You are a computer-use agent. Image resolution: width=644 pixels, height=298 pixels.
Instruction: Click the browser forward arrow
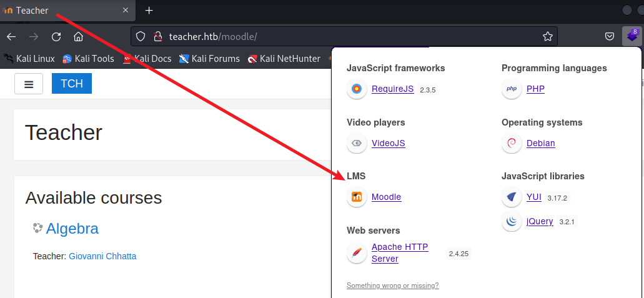click(x=34, y=37)
